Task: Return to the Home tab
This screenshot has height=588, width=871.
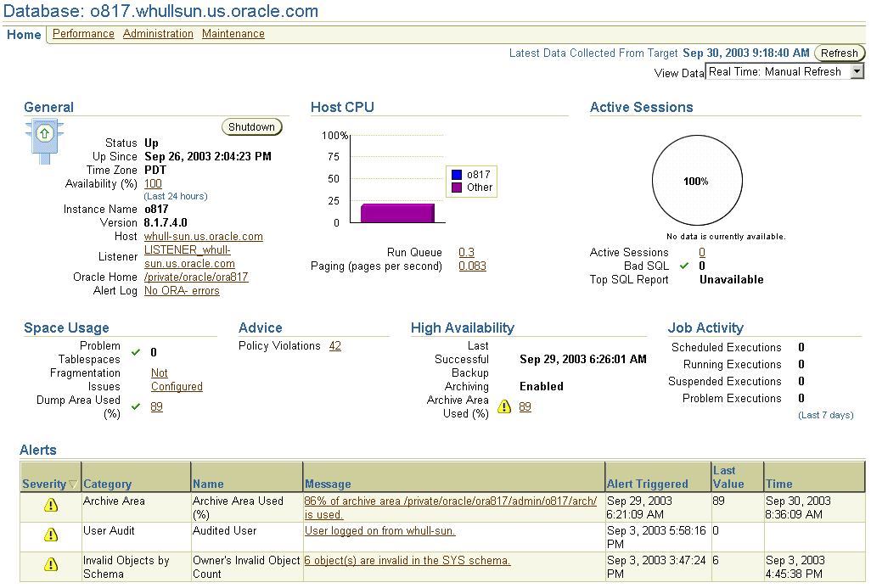Action: 24,35
